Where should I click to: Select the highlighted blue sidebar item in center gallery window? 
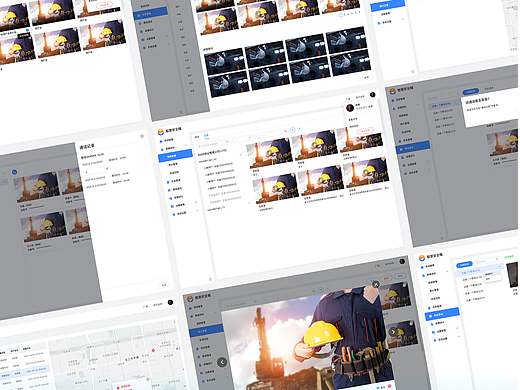click(175, 155)
